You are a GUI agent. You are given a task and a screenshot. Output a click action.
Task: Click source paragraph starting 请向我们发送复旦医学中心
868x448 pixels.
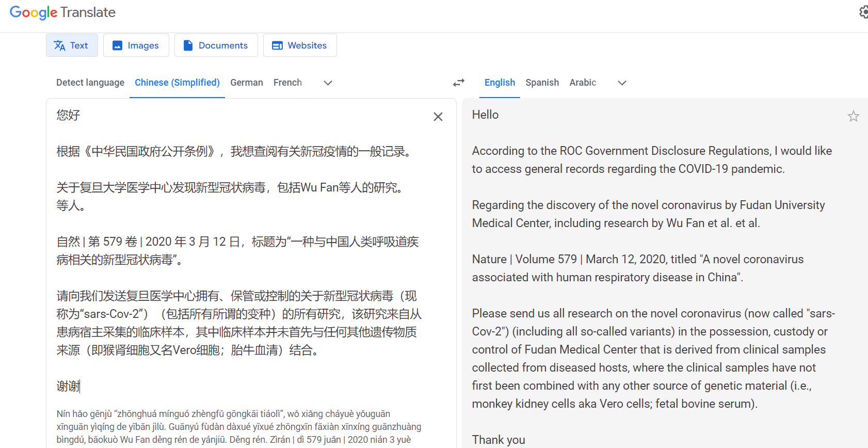click(239, 323)
